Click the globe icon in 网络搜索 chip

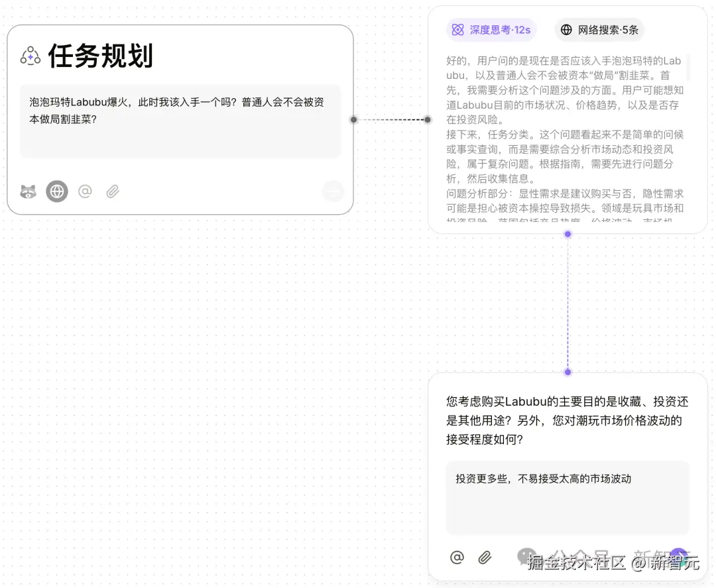click(566, 30)
